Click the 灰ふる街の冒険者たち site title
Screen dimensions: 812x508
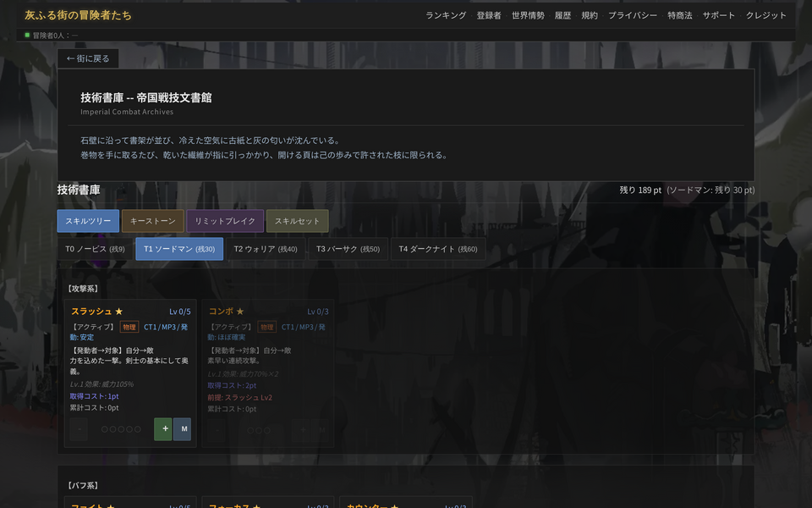[x=78, y=15]
